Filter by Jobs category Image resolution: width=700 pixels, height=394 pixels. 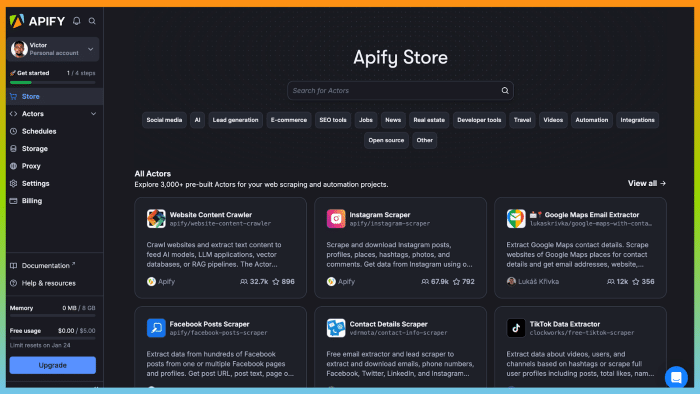coord(366,120)
